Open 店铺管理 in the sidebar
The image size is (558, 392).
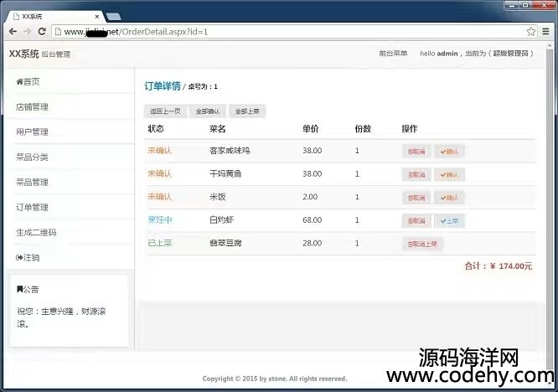click(x=32, y=106)
